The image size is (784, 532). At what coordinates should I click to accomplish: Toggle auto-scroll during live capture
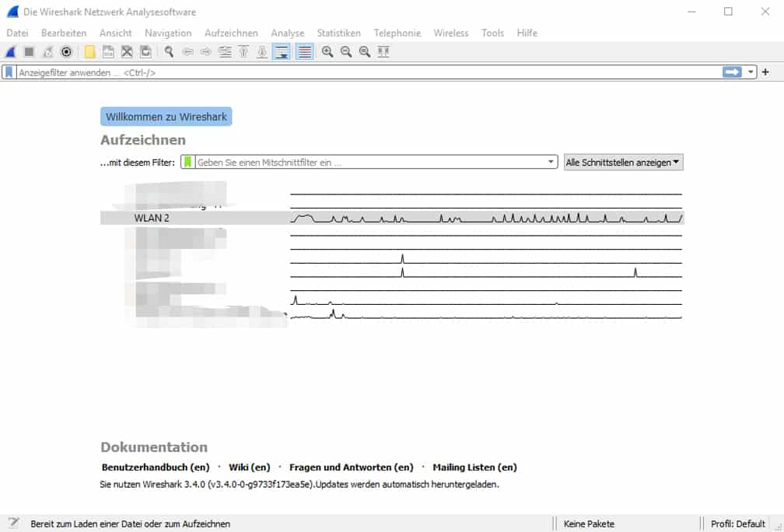point(282,51)
